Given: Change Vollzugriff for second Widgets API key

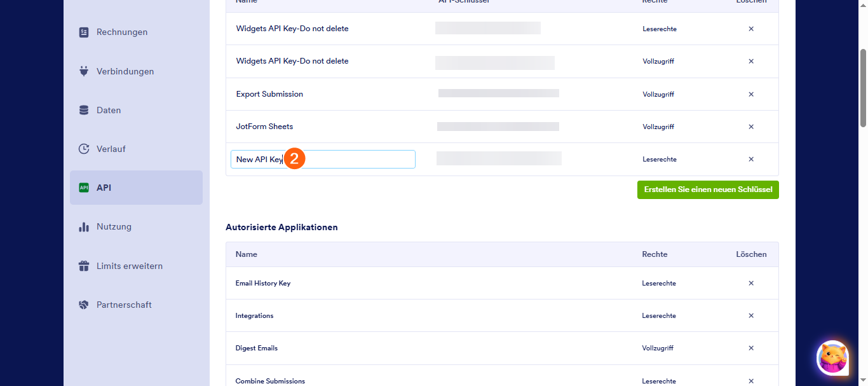Looking at the screenshot, I should [658, 61].
